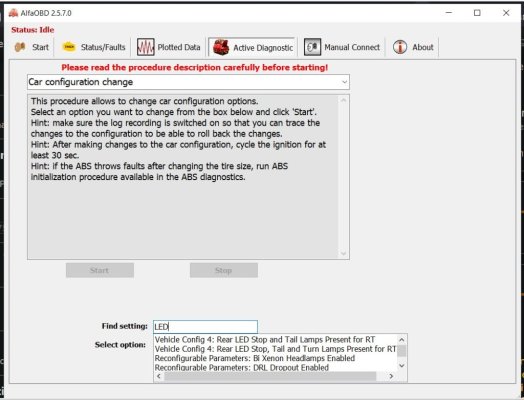Click the red 'Please read the procedure' warning text

click(x=195, y=68)
